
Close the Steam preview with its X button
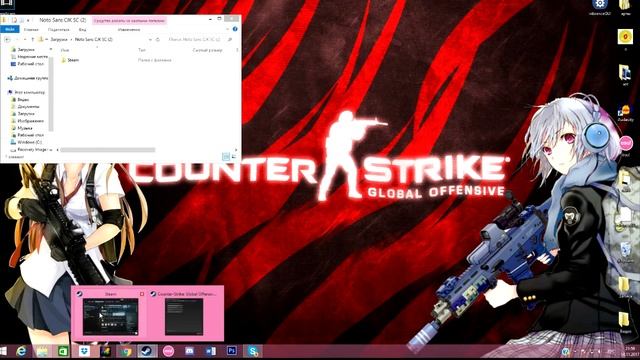point(142,293)
